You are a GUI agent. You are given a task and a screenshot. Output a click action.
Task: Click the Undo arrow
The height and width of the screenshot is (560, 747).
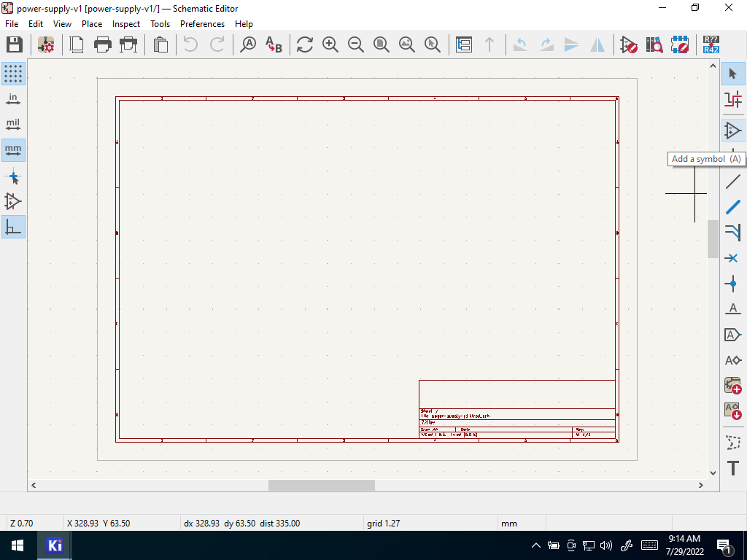tap(190, 44)
